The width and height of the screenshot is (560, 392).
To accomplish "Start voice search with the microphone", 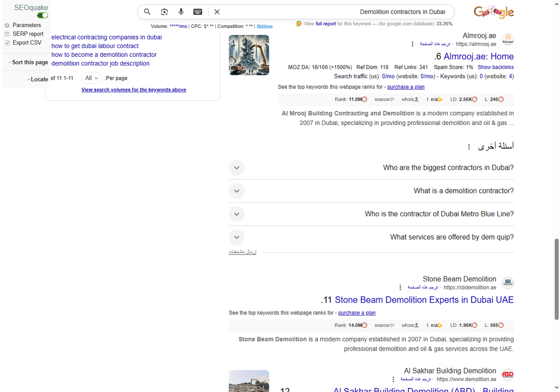I will pyautogui.click(x=181, y=12).
